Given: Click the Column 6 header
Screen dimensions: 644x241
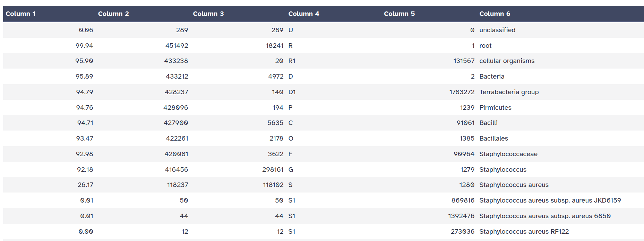Looking at the screenshot, I should tap(495, 14).
